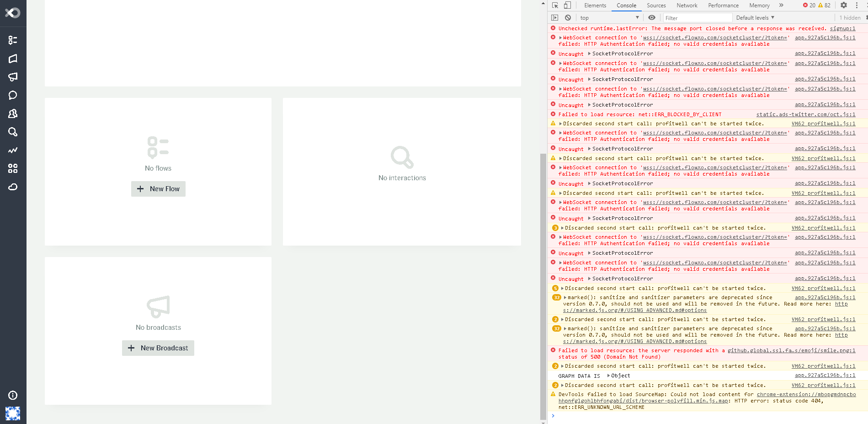Viewport: 868px width, 424px height.
Task: Open the cloud icon in sidebar
Action: [x=13, y=187]
